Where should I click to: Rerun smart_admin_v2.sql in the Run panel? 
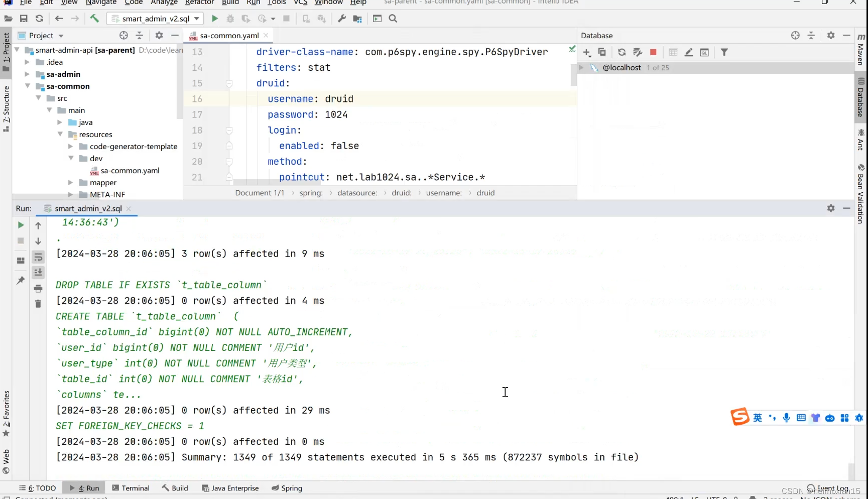21,225
